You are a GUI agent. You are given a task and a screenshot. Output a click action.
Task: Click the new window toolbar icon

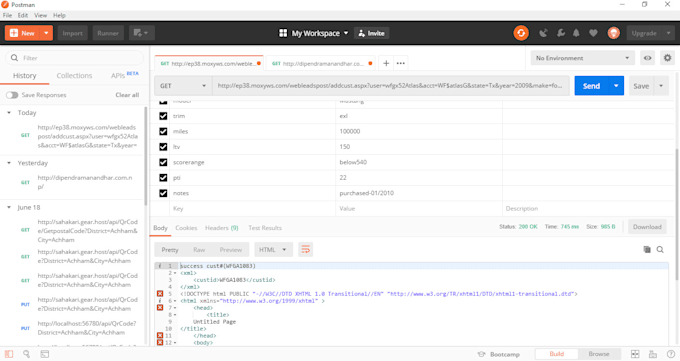coord(141,33)
